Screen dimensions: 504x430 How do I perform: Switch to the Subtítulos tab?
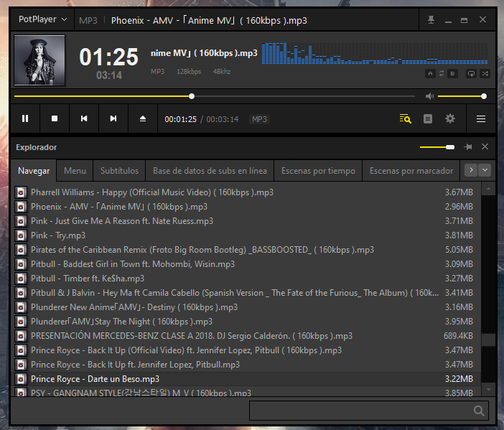pos(119,171)
